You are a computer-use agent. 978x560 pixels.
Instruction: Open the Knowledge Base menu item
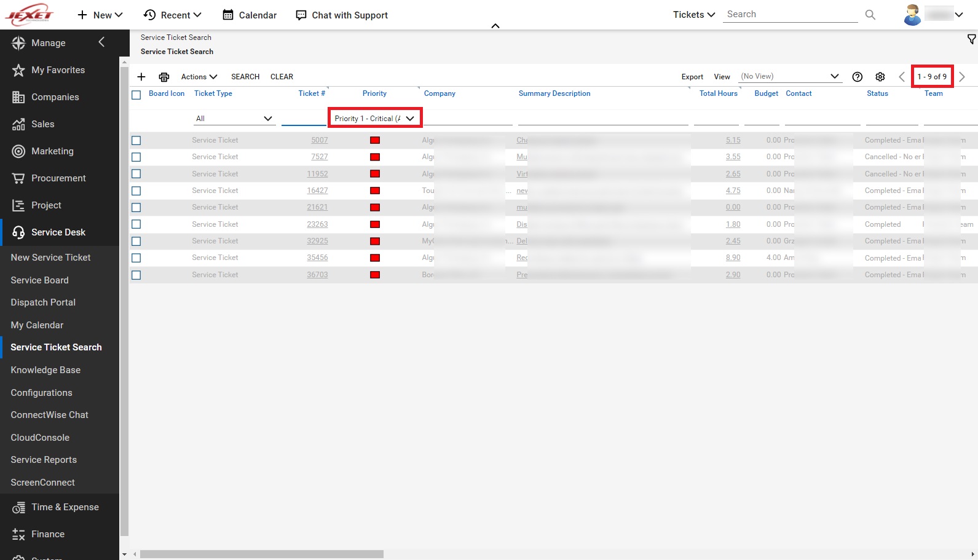pos(45,370)
